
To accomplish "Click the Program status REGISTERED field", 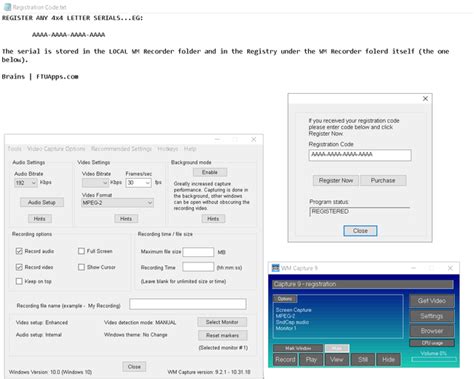I will pos(360,212).
